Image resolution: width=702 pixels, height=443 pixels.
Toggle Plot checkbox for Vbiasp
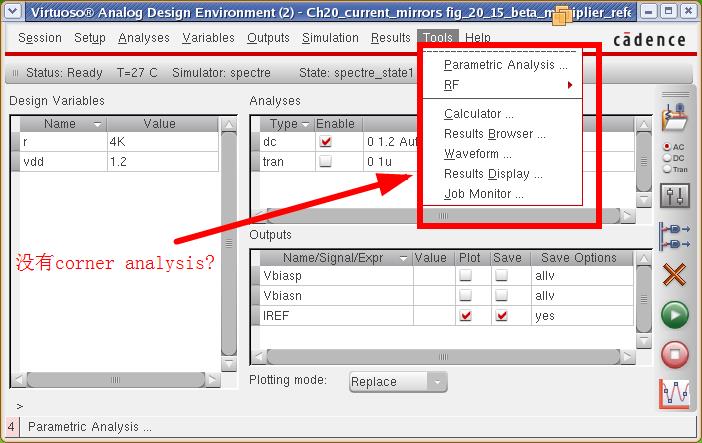click(466, 275)
